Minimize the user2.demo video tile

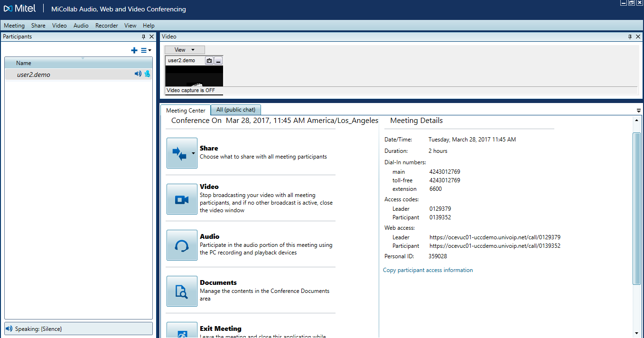(x=218, y=61)
